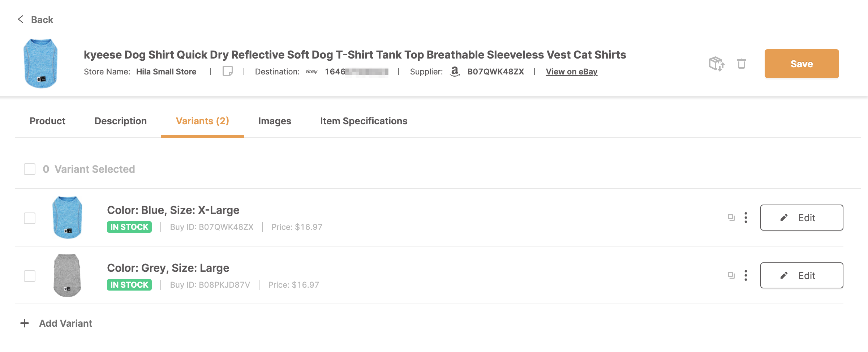Duplicate the Blue X-Large variant
Viewport: 868px width, 352px height.
(x=731, y=218)
